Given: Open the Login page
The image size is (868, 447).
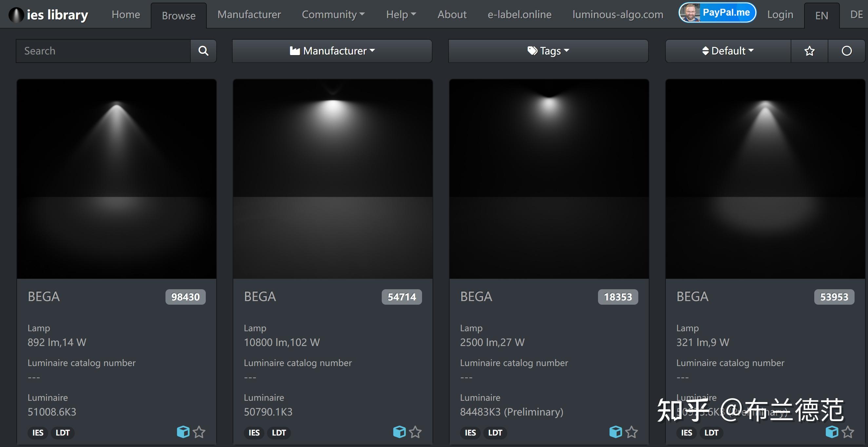Looking at the screenshot, I should tap(780, 14).
